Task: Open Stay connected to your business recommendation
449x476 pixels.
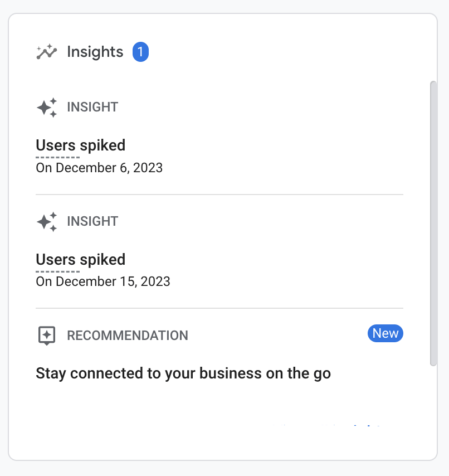Action: tap(183, 373)
